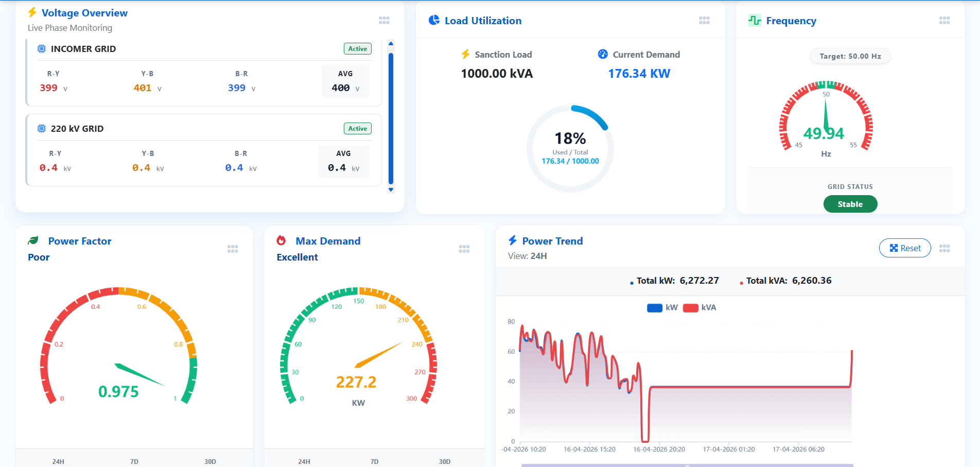Reset the Power Trend chart zoom
This screenshot has width=980, height=467.
pyautogui.click(x=904, y=248)
